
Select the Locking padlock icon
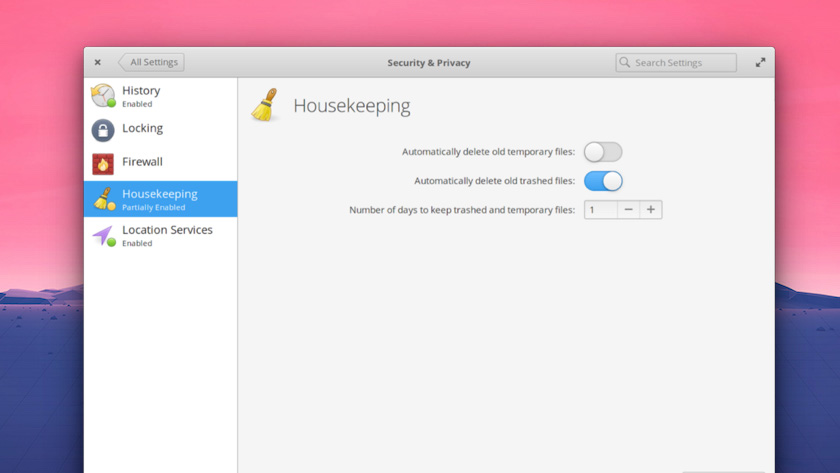(x=103, y=130)
